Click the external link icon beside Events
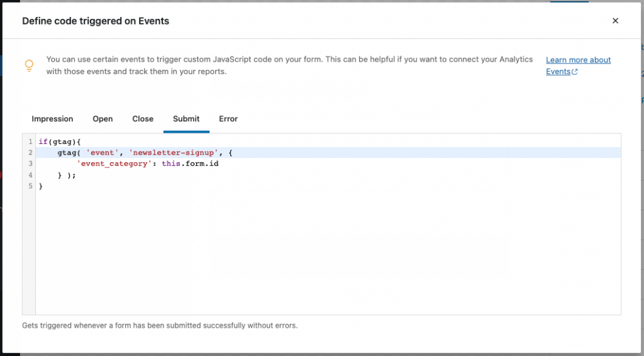Screen dimensions: 644x356 575,72
